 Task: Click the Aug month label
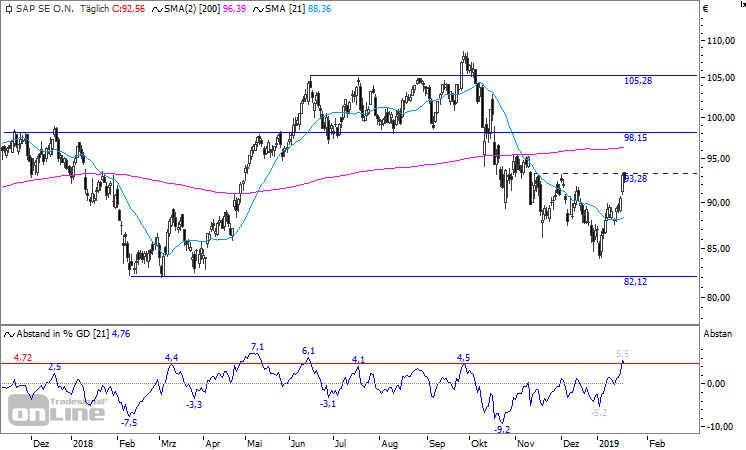[x=389, y=443]
